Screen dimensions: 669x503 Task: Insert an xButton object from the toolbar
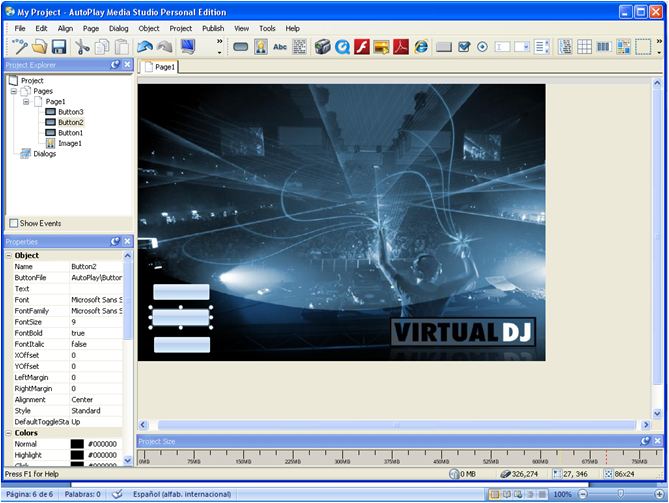(x=444, y=47)
